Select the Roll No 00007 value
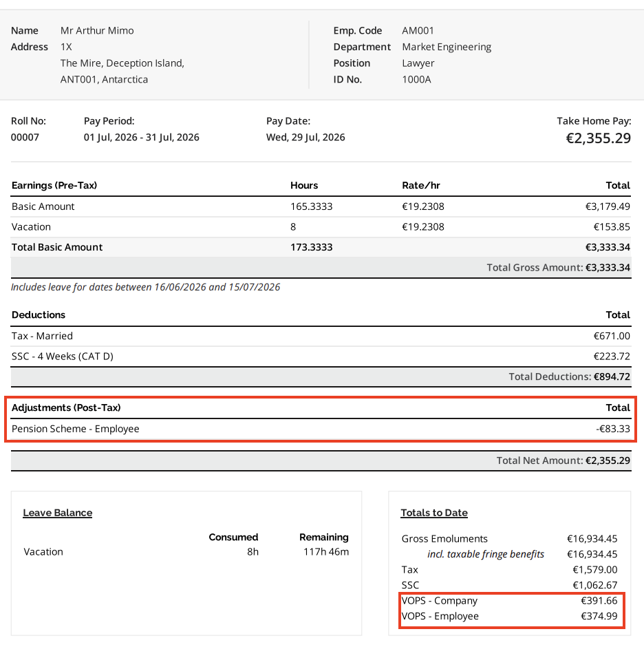This screenshot has height=658, width=644. coord(25,137)
